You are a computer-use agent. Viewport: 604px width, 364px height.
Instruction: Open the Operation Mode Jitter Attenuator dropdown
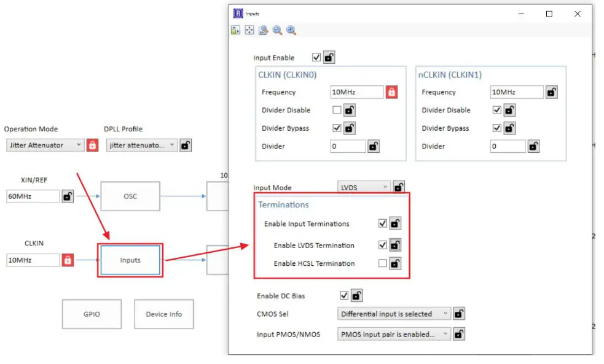pyautogui.click(x=45, y=145)
